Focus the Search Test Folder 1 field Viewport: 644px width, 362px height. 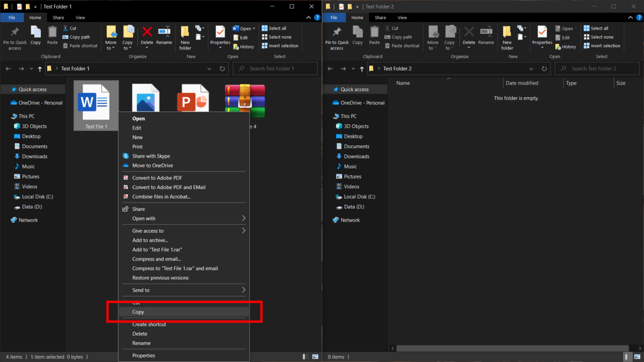click(276, 69)
